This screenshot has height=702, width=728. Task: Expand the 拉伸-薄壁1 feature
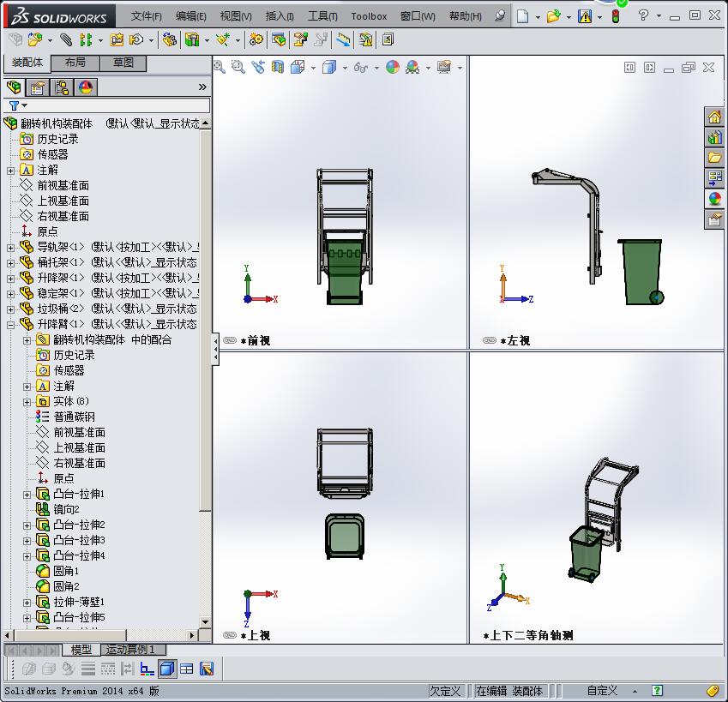[27, 603]
